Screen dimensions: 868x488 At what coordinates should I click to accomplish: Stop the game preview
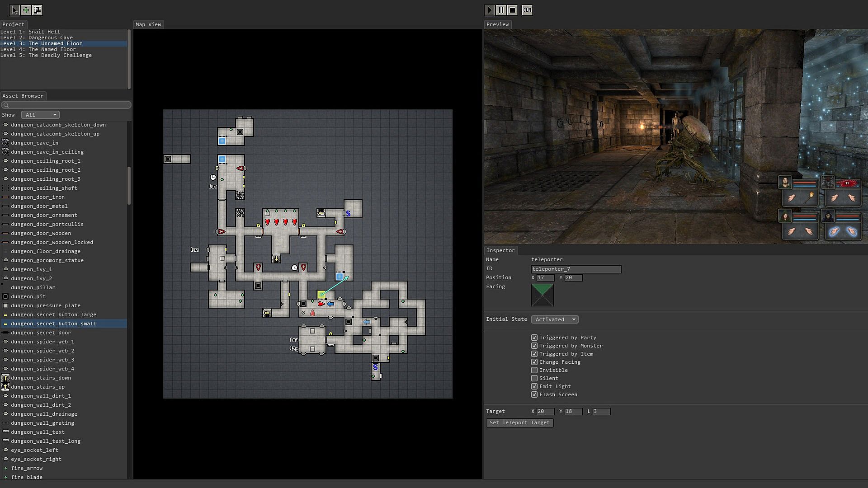512,10
